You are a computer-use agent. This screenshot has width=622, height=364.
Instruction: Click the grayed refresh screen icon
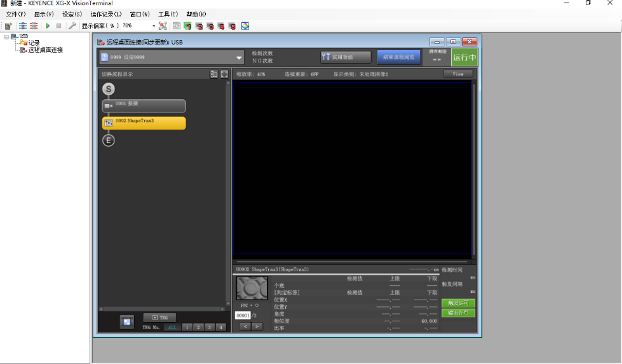click(176, 26)
